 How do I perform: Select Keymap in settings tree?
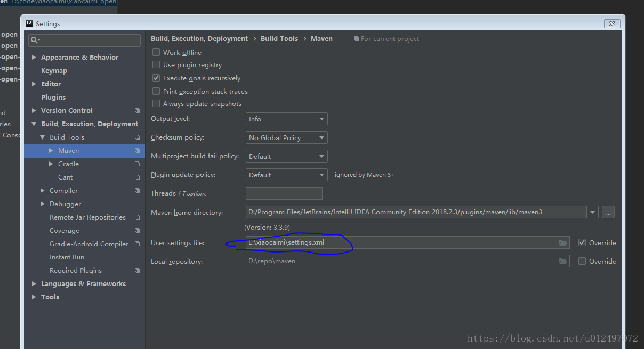pyautogui.click(x=54, y=71)
